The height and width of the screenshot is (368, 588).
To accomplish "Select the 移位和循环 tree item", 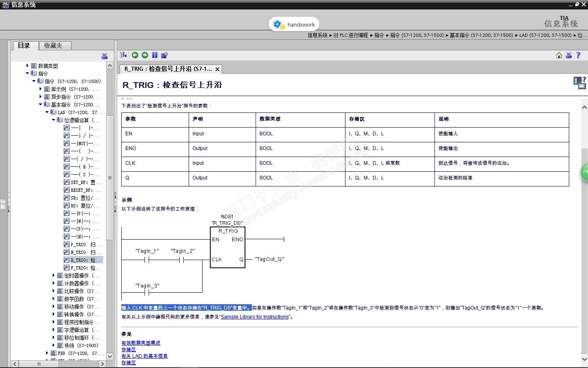I will (x=82, y=337).
